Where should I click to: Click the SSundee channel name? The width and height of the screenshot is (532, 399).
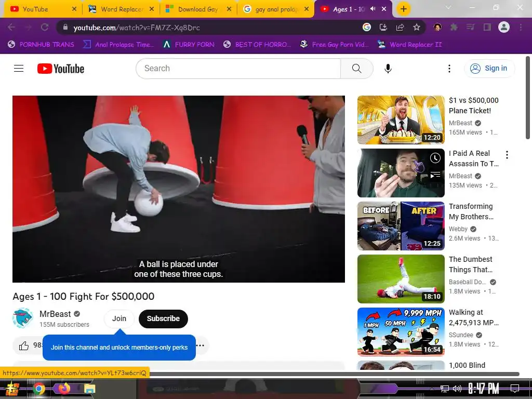[x=461, y=335]
